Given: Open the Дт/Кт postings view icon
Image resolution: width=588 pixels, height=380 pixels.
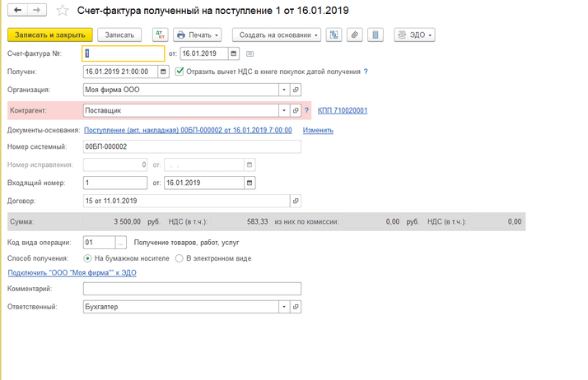Looking at the screenshot, I should click(x=160, y=35).
